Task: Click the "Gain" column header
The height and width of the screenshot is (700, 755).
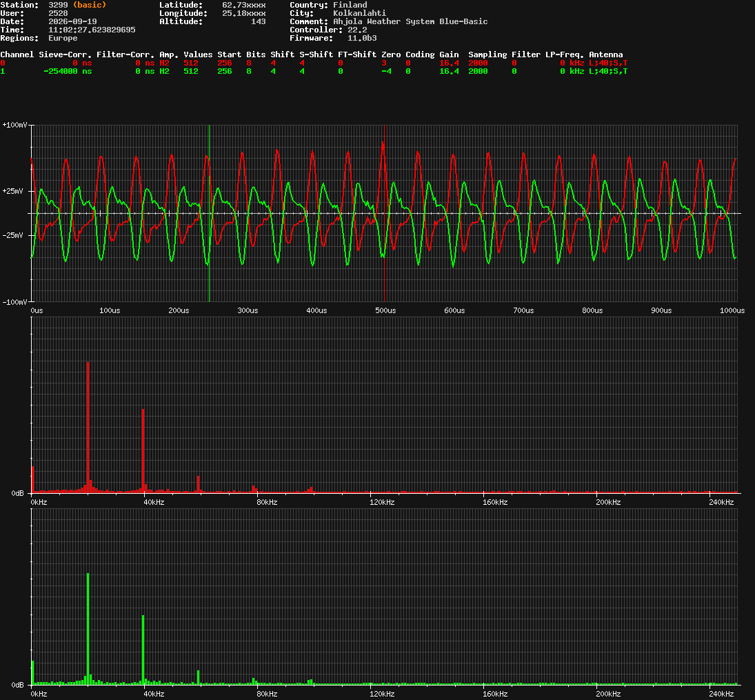Action: click(449, 54)
